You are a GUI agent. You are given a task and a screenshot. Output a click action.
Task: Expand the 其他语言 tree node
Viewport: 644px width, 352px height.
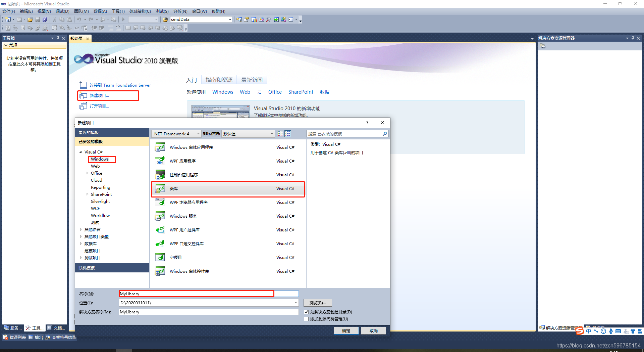click(x=81, y=230)
